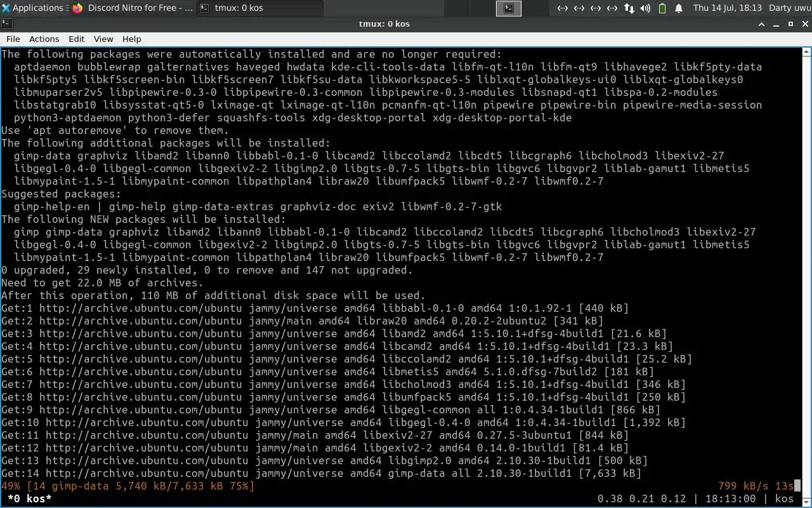Click the 'Need to get 22.0 MB of archives' line
812x508 pixels.
point(102,283)
